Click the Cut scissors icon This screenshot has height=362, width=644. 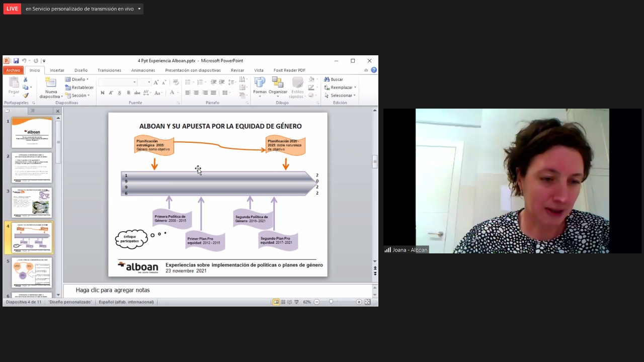tap(26, 79)
